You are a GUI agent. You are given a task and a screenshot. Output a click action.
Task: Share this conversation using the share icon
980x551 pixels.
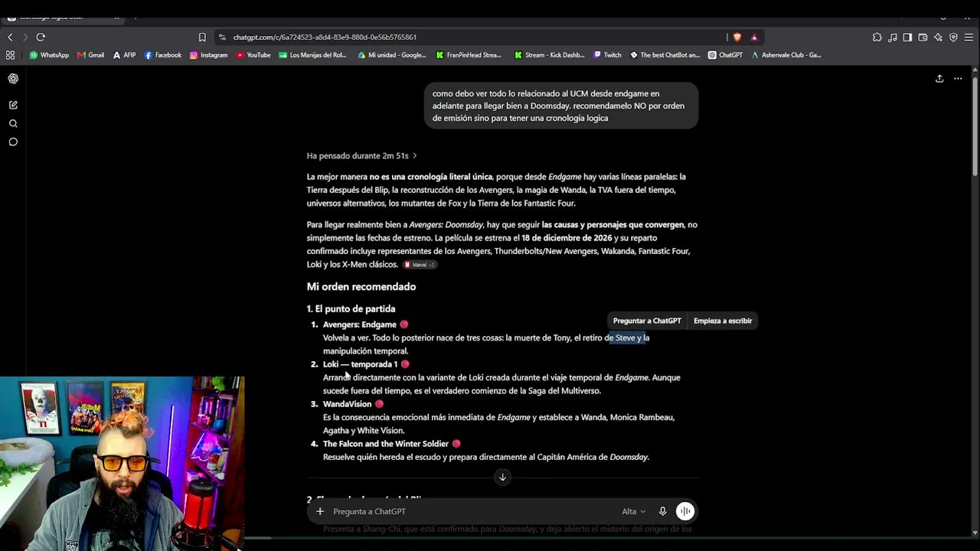[939, 78]
